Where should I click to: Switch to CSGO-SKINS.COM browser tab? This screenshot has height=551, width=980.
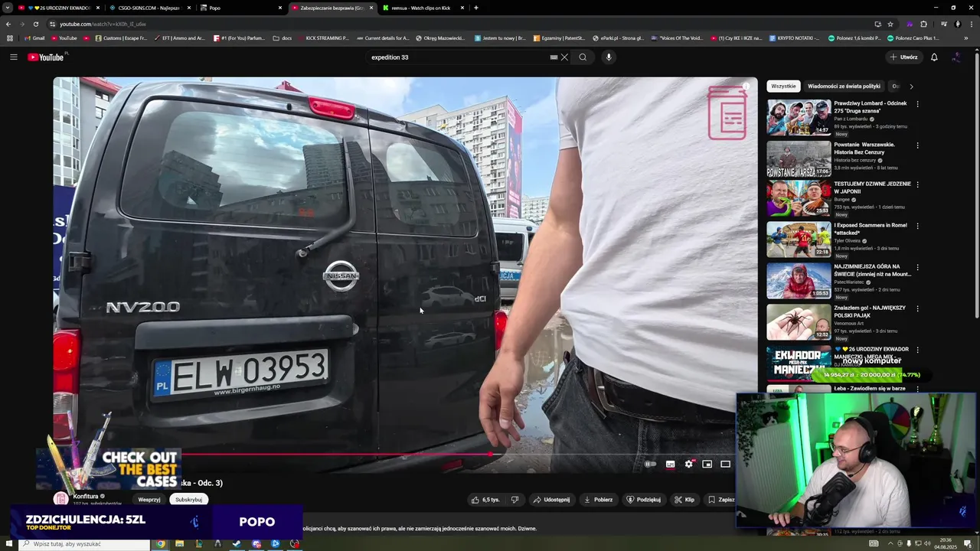[x=148, y=8]
